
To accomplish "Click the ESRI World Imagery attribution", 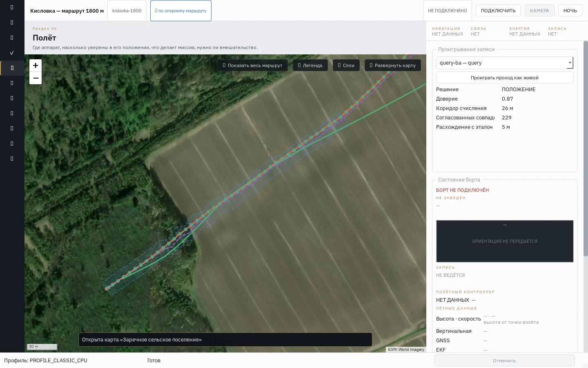I will pos(406,350).
